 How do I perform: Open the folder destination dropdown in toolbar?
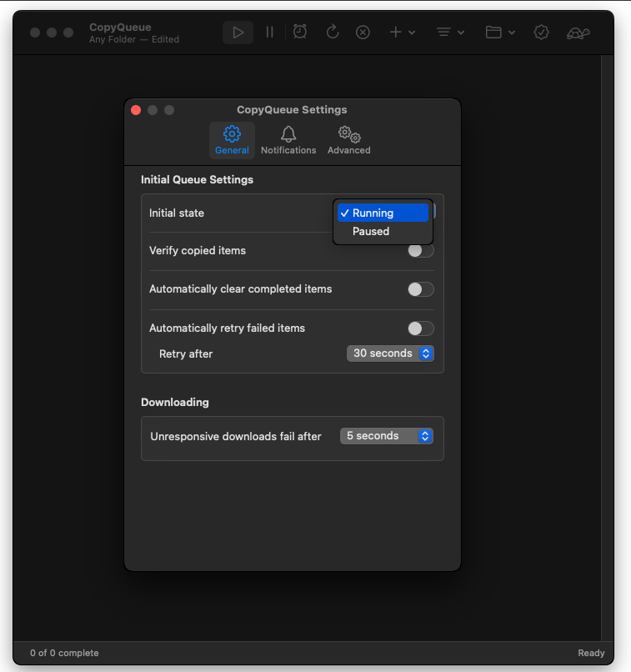click(500, 33)
